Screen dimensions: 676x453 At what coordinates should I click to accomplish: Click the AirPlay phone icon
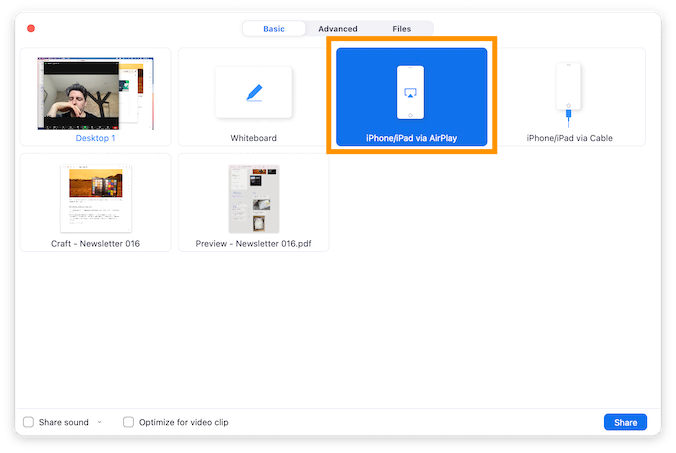coord(411,91)
